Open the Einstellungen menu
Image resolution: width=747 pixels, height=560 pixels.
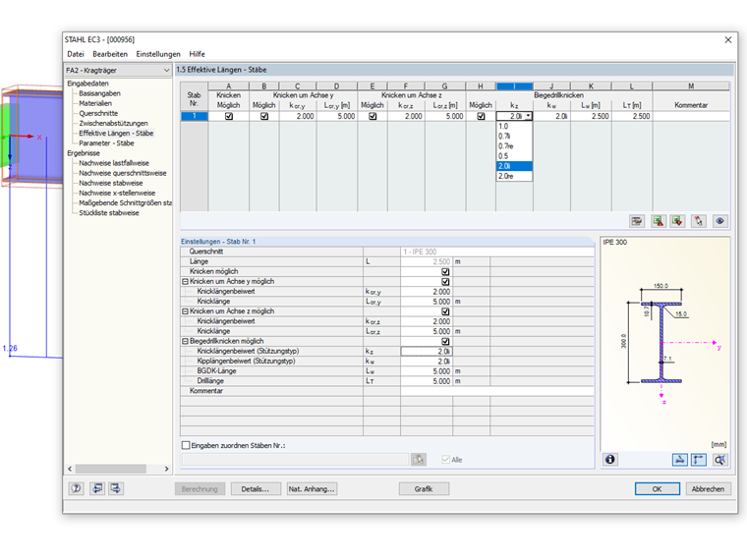tap(158, 54)
